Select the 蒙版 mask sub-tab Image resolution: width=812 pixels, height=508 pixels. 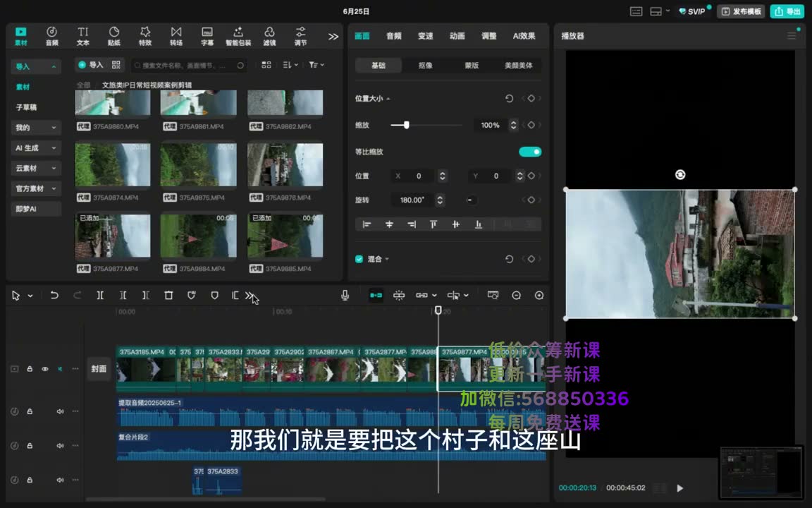[x=472, y=66]
